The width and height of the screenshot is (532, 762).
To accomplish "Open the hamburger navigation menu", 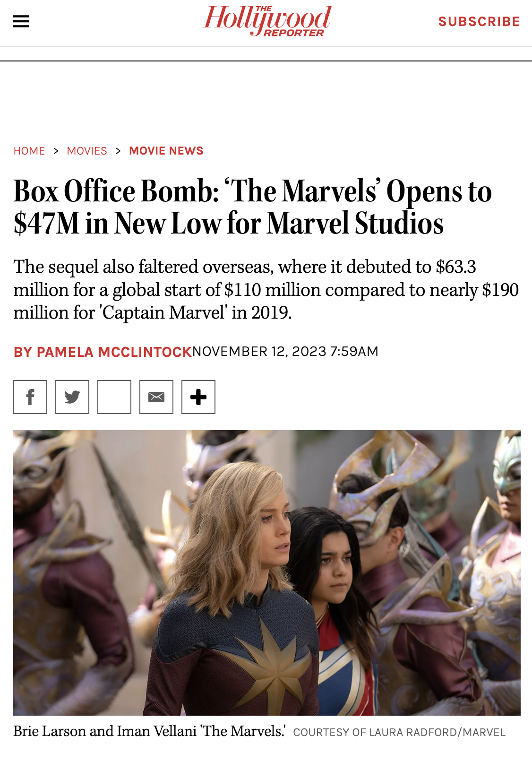I will click(21, 21).
